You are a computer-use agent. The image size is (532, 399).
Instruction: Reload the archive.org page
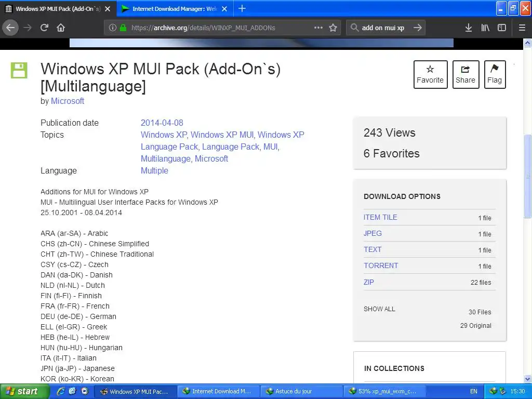coord(44,28)
